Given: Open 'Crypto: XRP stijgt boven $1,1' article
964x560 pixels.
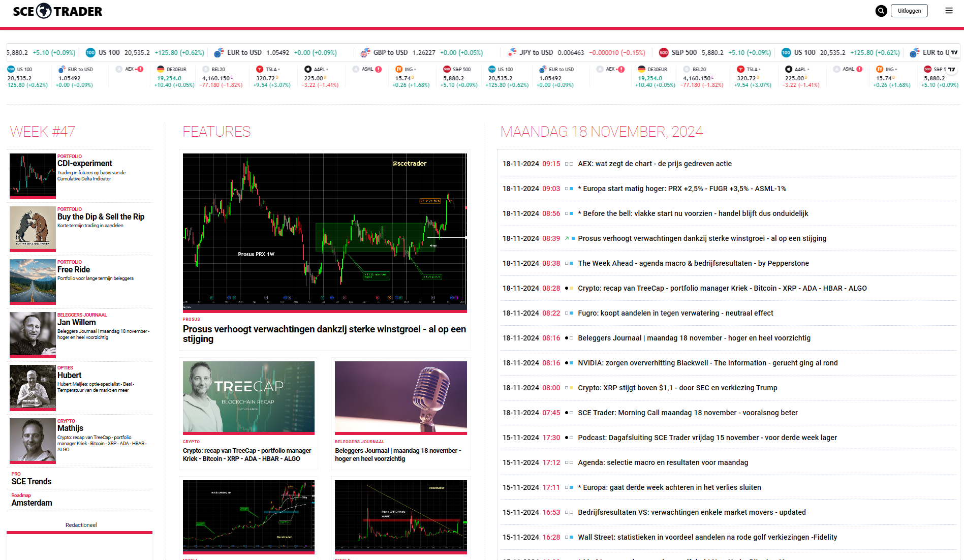Looking at the screenshot, I should (677, 388).
